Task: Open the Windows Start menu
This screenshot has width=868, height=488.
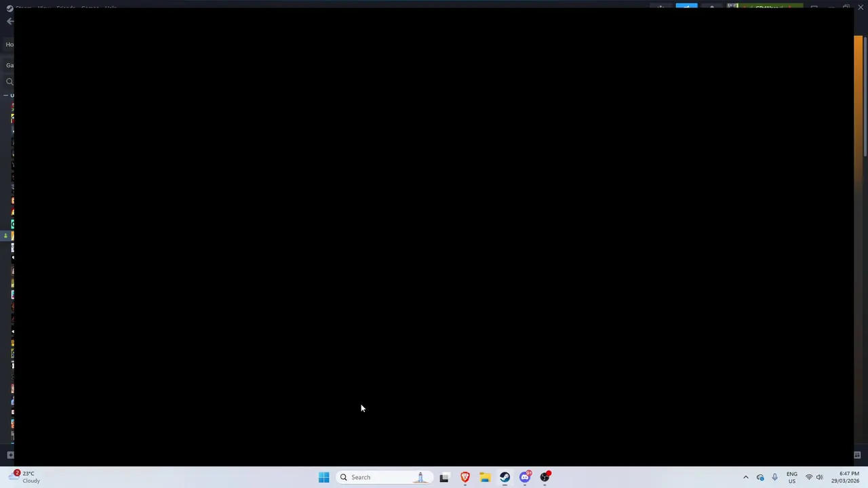Action: click(323, 477)
